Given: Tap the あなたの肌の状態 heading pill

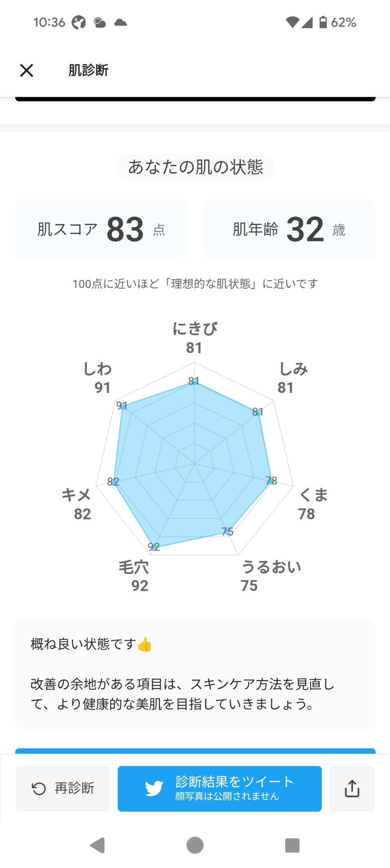Looking at the screenshot, I should coord(195,167).
